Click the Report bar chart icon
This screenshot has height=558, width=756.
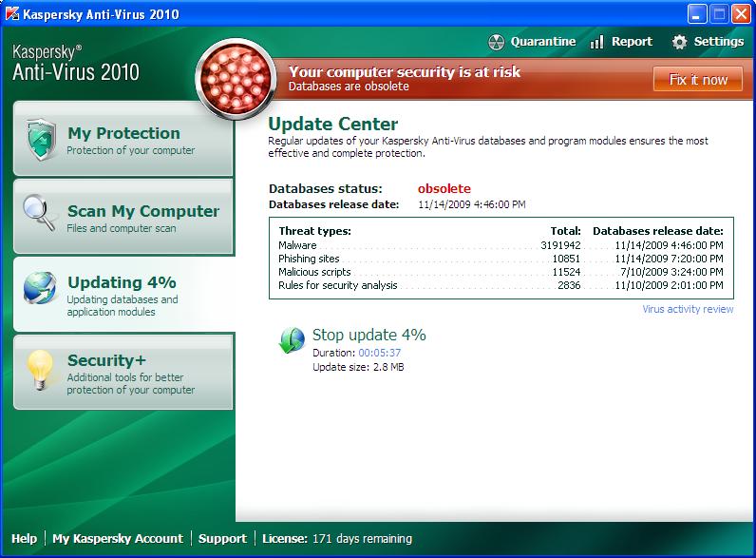tap(596, 42)
